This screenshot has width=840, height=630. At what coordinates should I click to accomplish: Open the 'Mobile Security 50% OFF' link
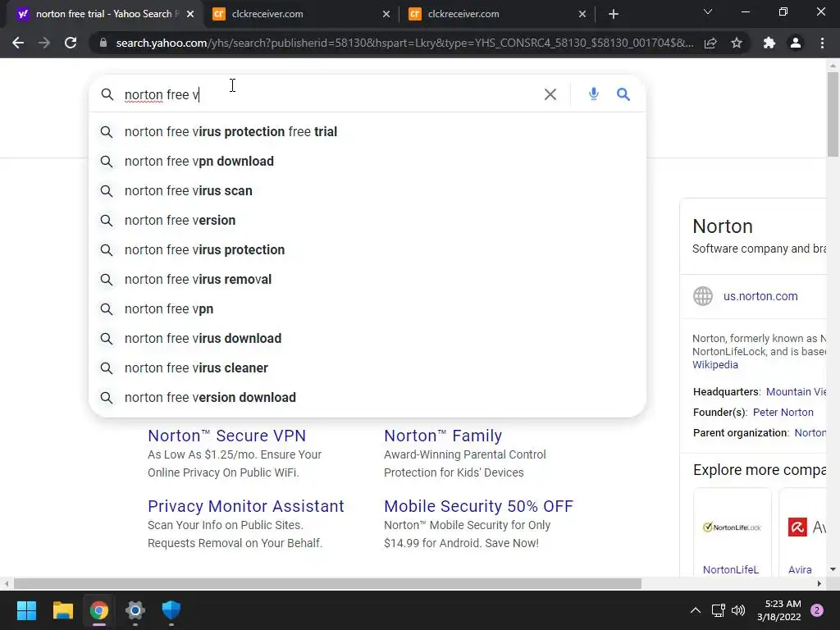[478, 506]
